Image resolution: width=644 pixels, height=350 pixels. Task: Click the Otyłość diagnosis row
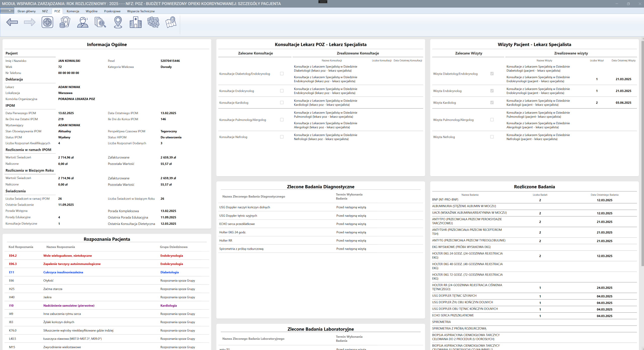(x=107, y=281)
